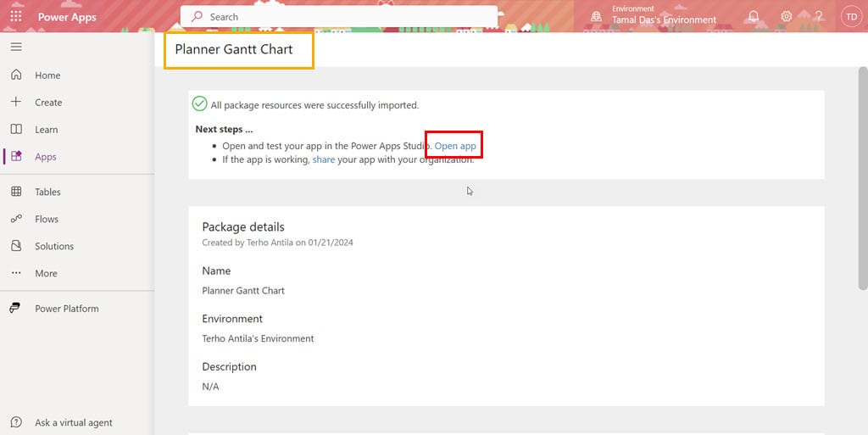This screenshot has height=435, width=868.
Task: Open the TD account avatar
Action: 851,17
